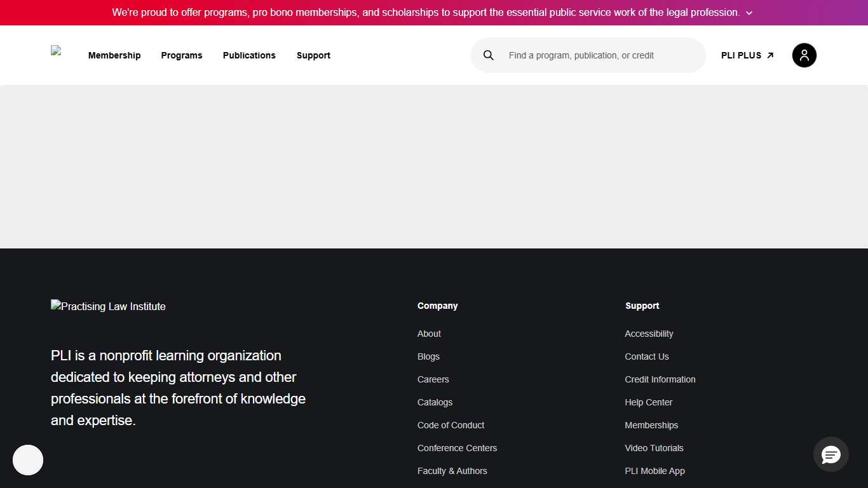
Task: Click the round white button at bottom left
Action: click(x=28, y=460)
